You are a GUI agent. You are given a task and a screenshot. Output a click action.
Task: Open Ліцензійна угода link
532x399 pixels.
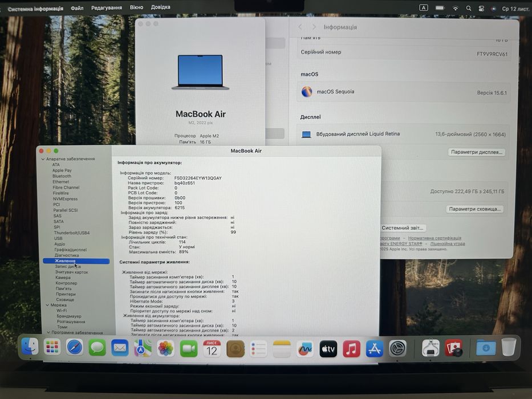448,243
